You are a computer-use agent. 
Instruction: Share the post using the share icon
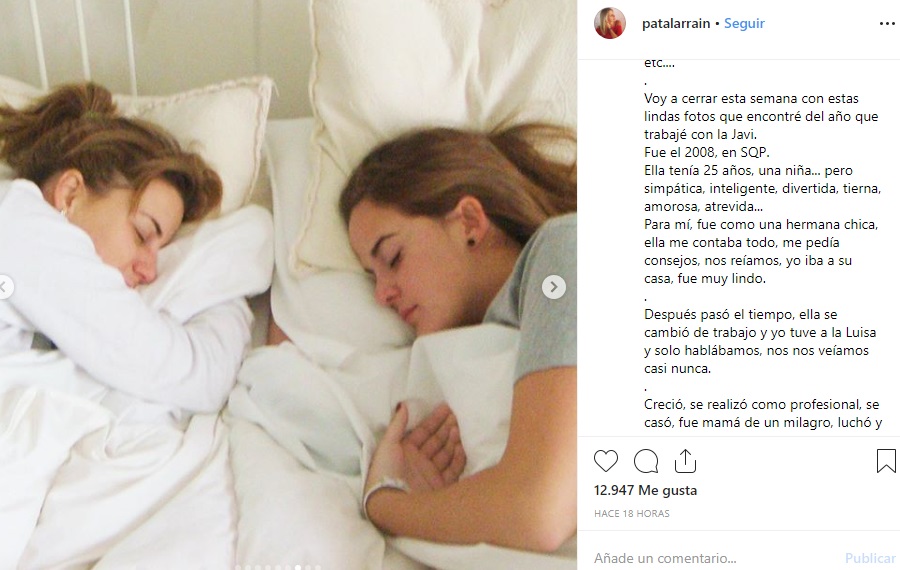point(685,461)
